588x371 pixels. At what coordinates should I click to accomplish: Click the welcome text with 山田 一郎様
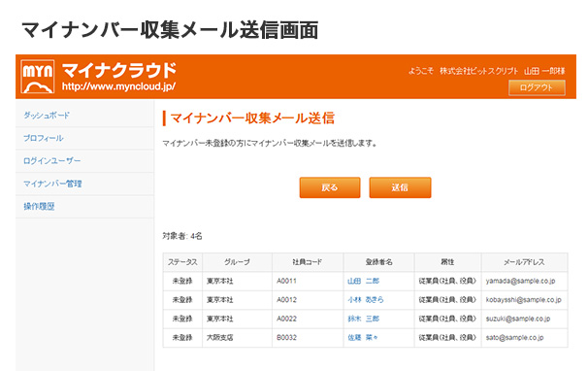[486, 71]
